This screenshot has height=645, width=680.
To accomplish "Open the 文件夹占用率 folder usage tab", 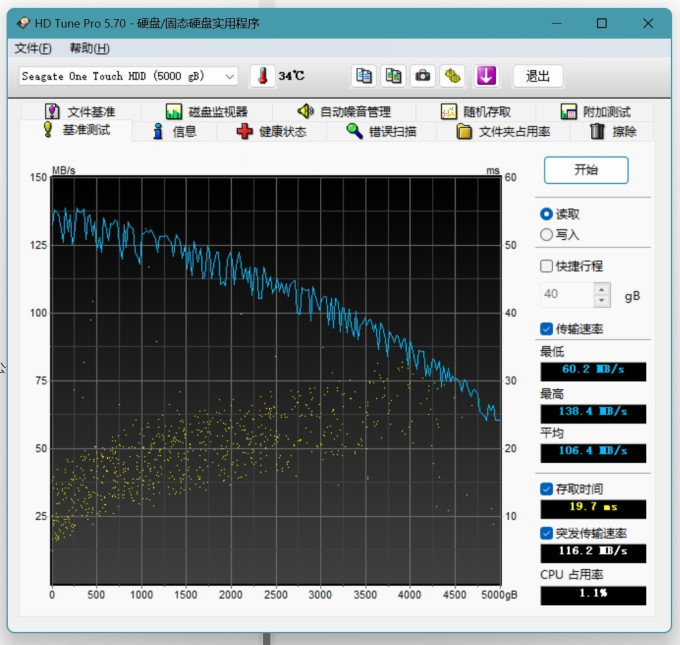I will 503,131.
